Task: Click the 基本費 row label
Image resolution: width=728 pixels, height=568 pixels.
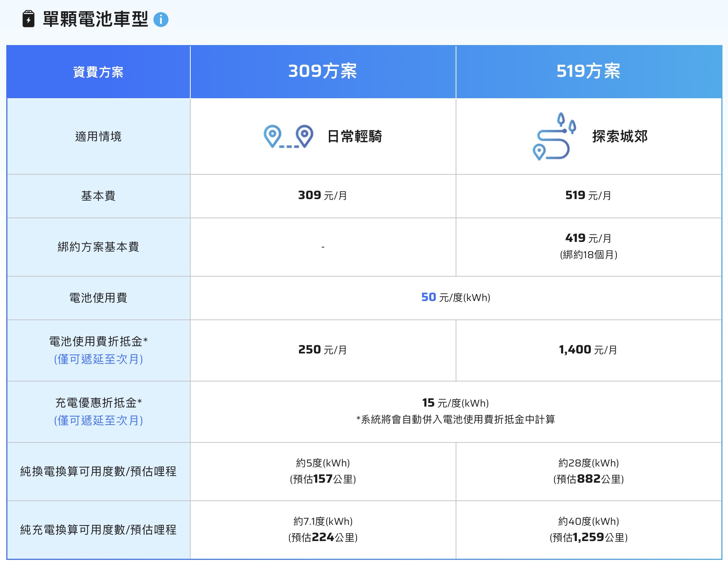Action: (98, 196)
